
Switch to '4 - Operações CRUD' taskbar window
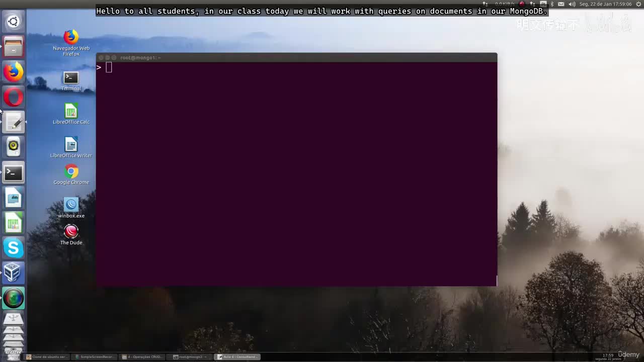143,357
